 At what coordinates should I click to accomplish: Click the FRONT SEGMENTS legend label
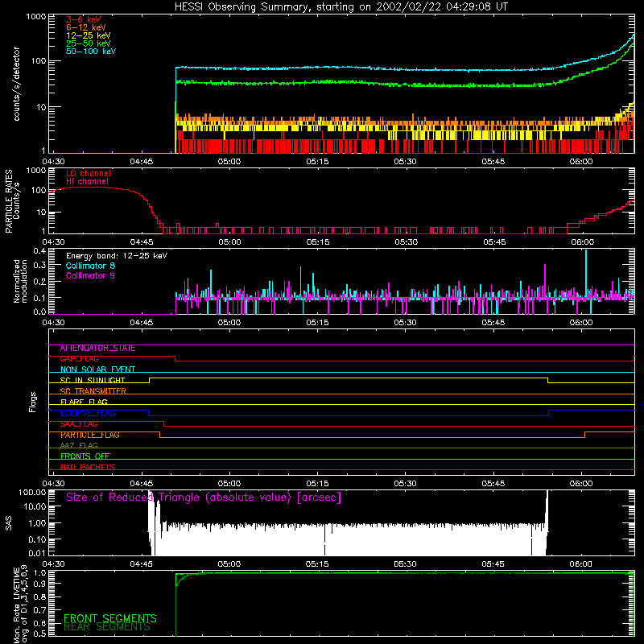pos(110,618)
